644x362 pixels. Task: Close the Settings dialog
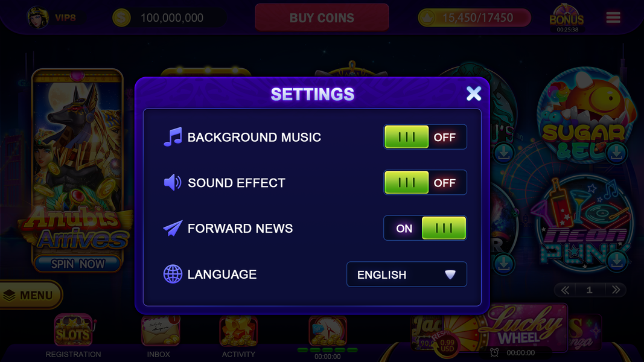point(474,94)
